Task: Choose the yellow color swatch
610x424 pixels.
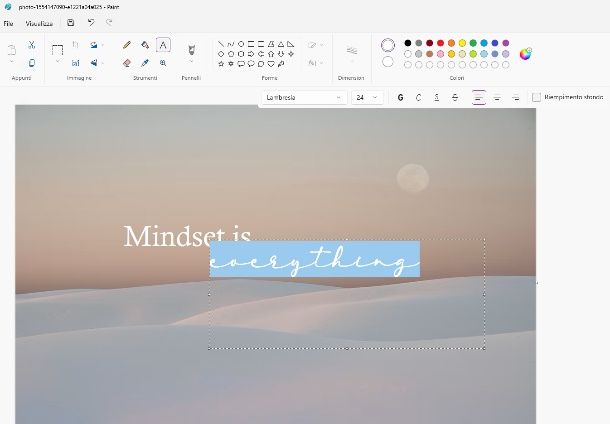Action: [462, 43]
